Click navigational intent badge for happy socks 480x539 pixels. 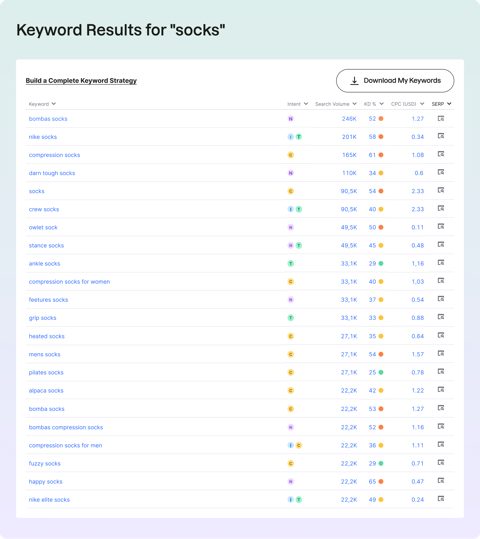pyautogui.click(x=291, y=482)
